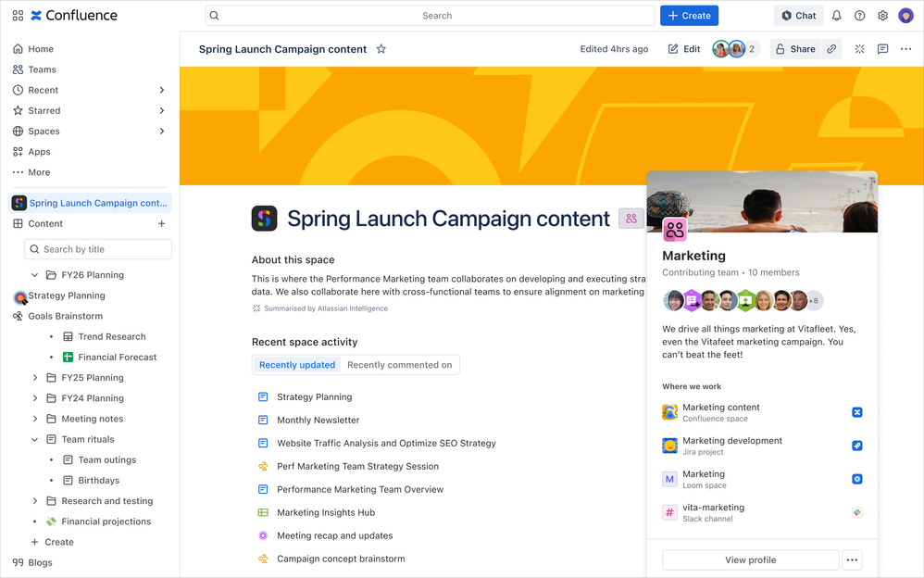This screenshot has height=578, width=924.
Task: Select Birthdays in page tree
Action: tap(98, 481)
